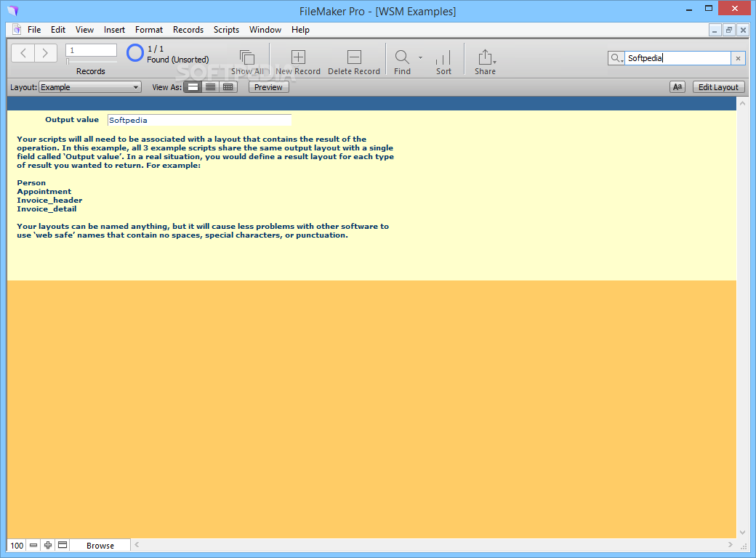Go to previous record arrow
Viewport: 756px width, 558px height.
23,53
